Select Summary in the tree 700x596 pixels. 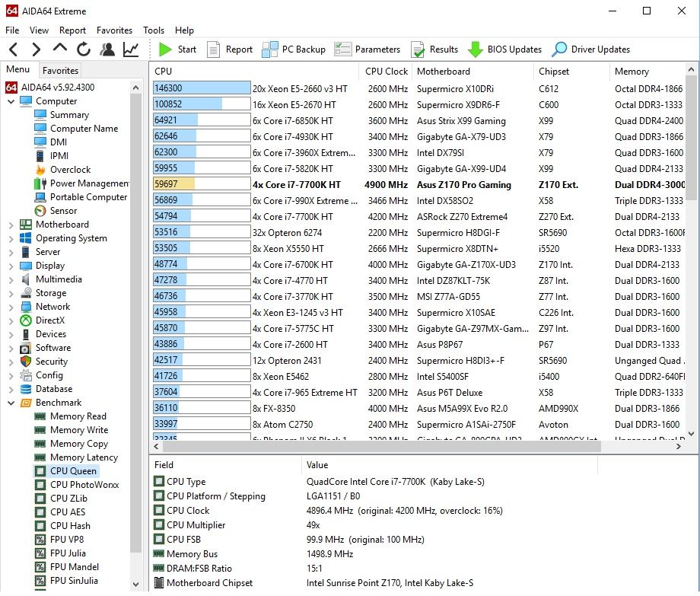(69, 115)
